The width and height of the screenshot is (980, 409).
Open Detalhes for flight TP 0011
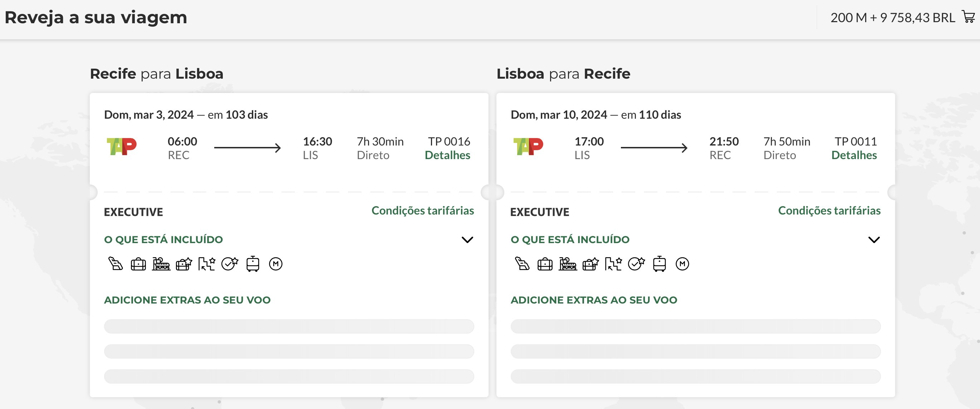coord(854,155)
